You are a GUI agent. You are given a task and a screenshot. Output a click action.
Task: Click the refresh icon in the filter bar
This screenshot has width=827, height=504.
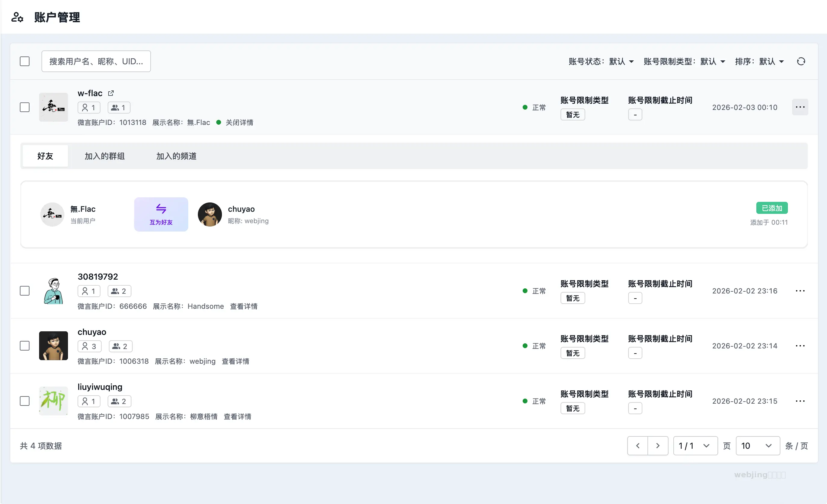tap(801, 61)
